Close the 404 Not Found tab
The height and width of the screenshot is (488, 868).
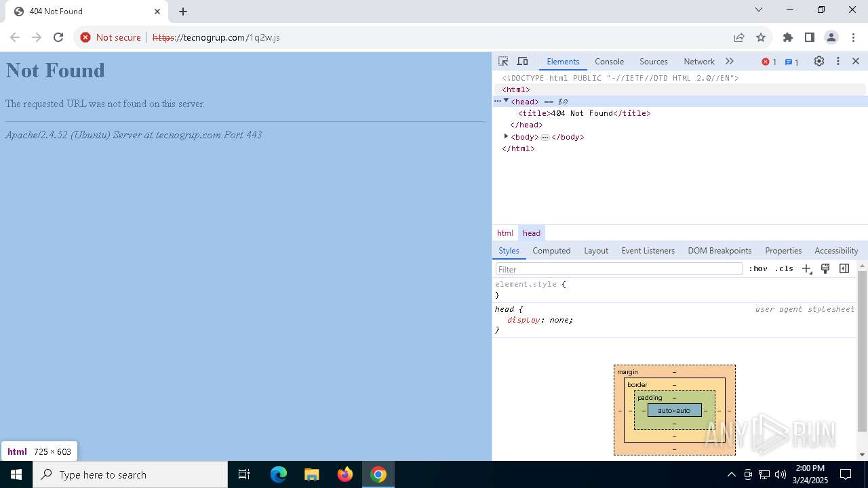[x=157, y=12]
